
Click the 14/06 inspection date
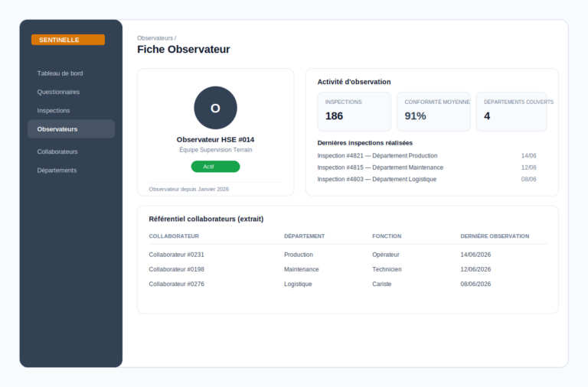[529, 155]
